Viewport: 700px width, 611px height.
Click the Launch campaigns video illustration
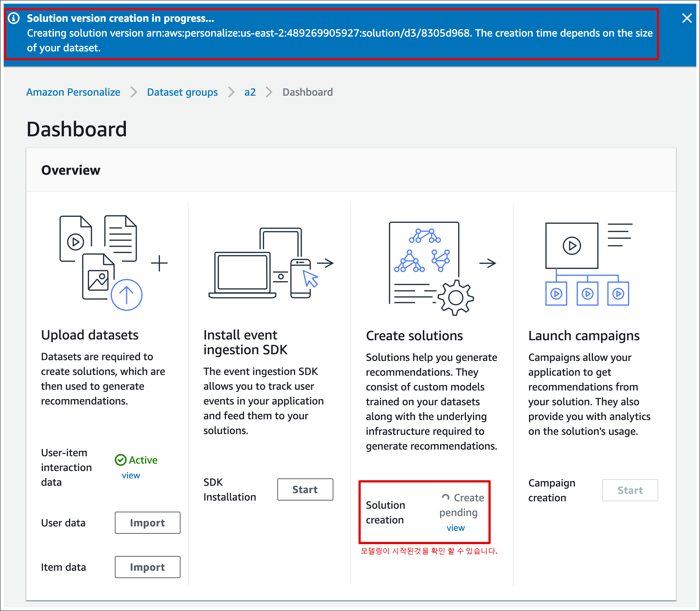(589, 264)
